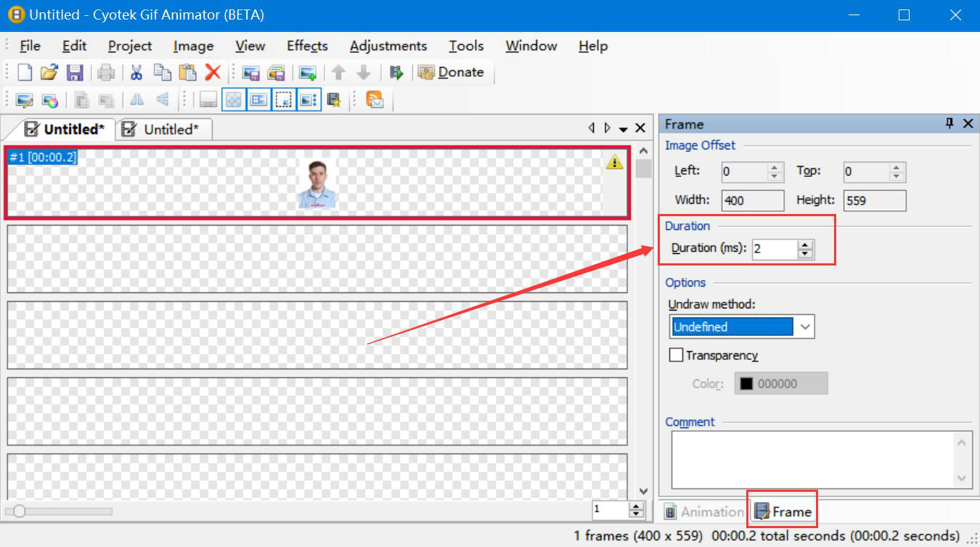Click the Top offset down spinner arrow
Viewport: 980px width, 547px height.
[x=897, y=177]
